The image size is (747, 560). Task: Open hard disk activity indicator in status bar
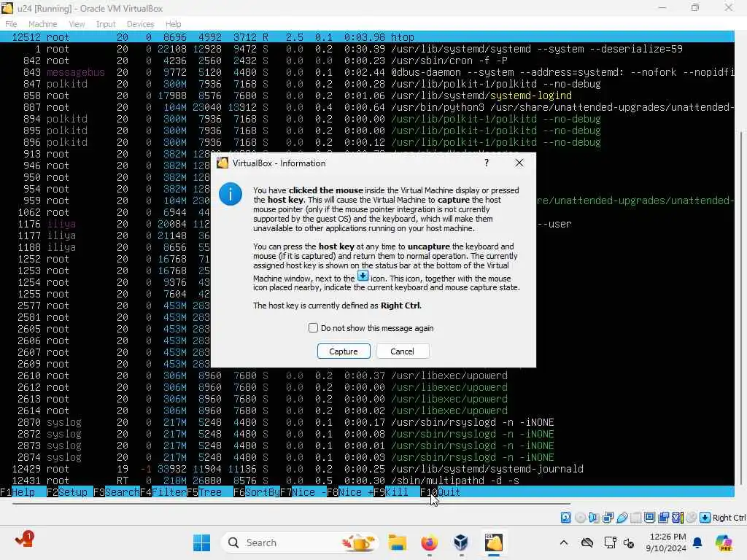pos(565,518)
